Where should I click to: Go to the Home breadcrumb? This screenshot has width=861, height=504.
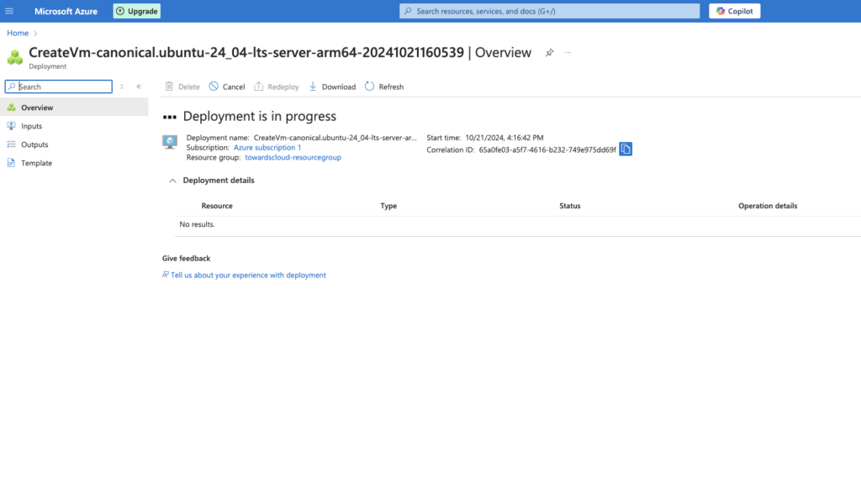pyautogui.click(x=18, y=33)
